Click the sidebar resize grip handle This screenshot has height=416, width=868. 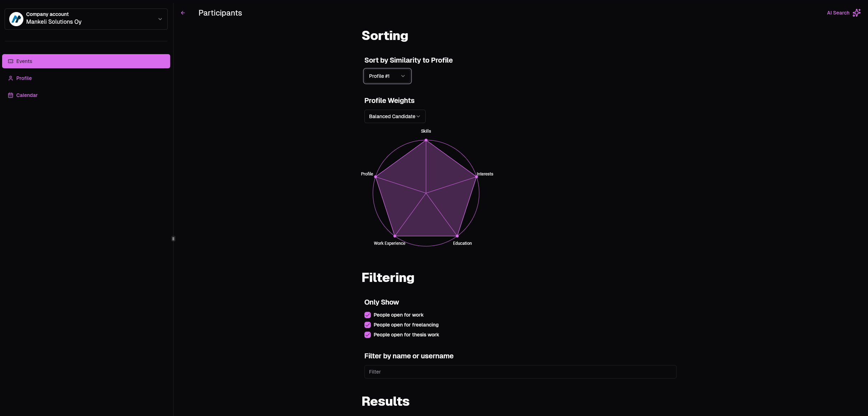[173, 239]
